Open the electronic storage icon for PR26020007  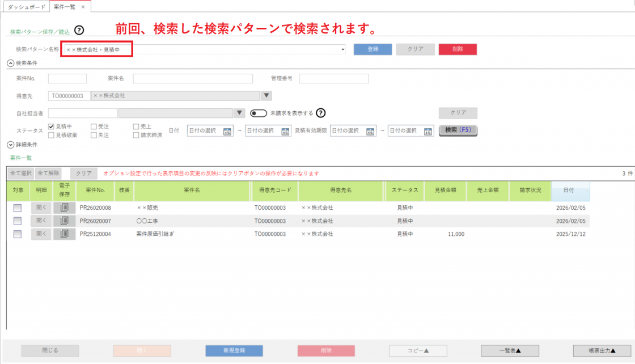tap(64, 221)
